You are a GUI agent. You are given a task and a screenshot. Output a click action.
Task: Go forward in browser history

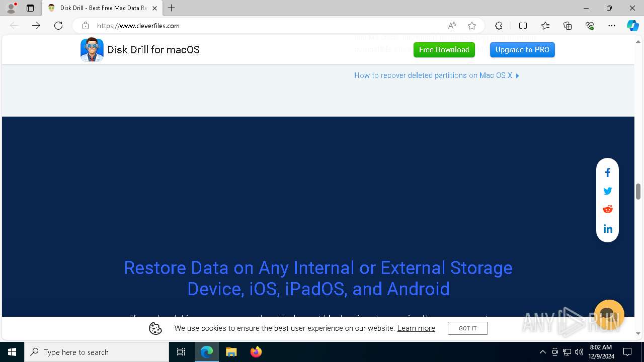coord(36,26)
